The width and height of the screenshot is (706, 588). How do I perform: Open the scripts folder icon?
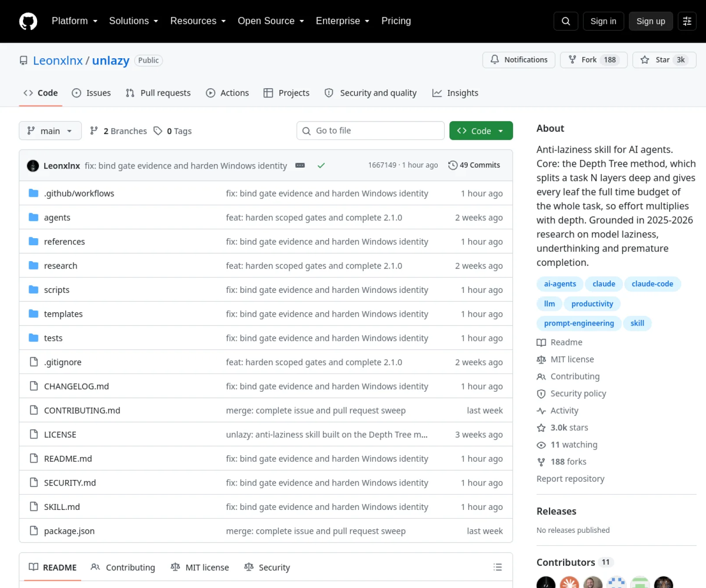coord(34,289)
